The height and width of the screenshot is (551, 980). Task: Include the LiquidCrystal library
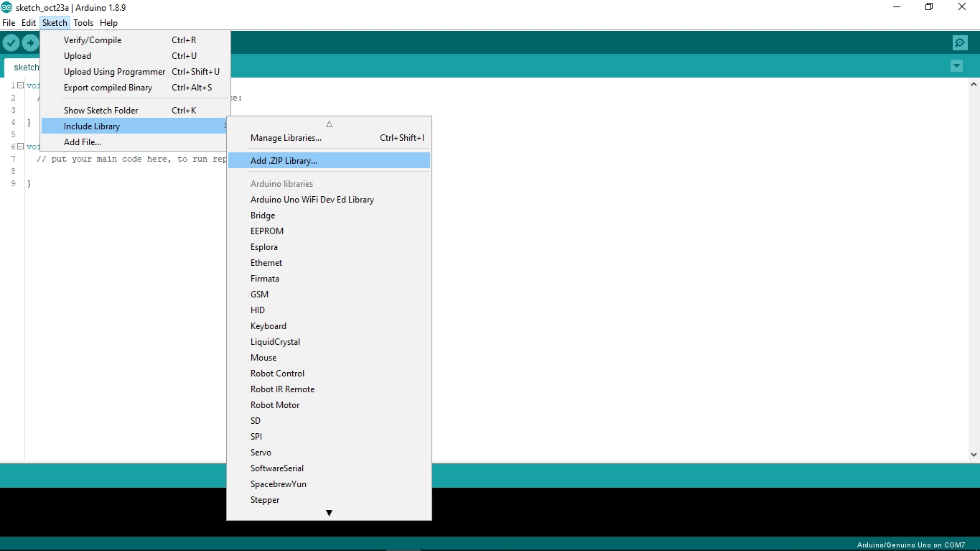(x=275, y=342)
